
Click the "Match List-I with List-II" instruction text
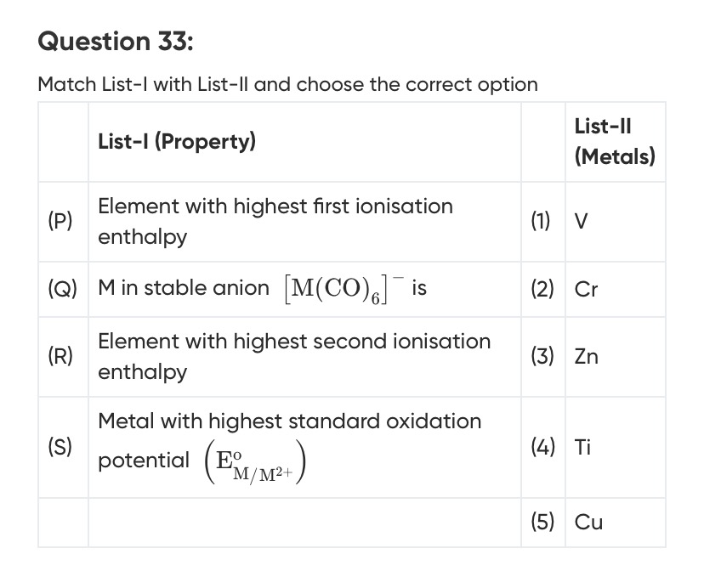[287, 84]
